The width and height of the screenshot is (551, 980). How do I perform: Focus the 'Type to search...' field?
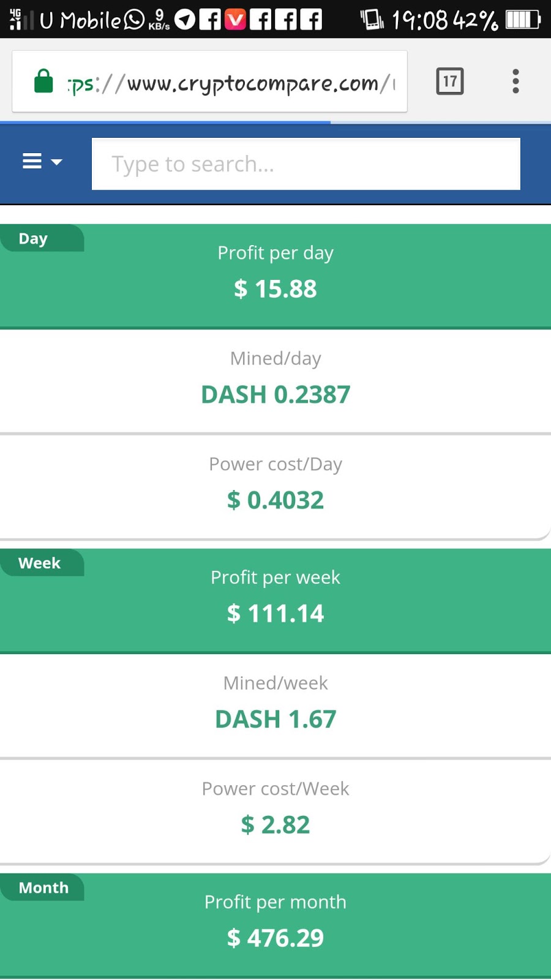pos(306,164)
